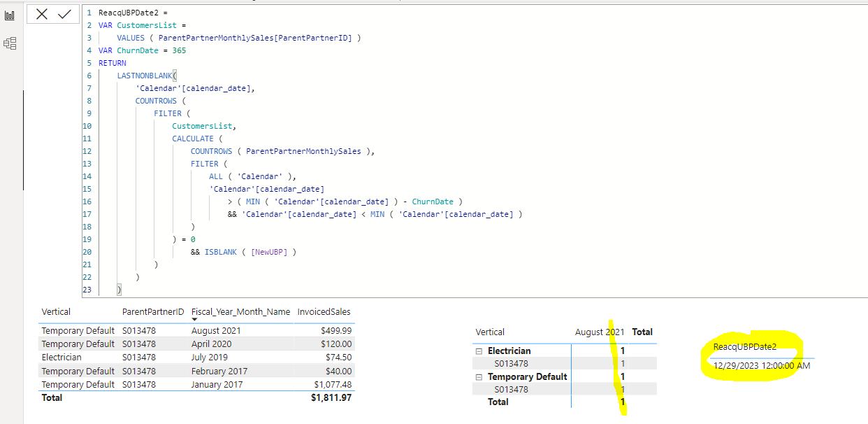This screenshot has height=424, width=868.
Task: Click the $1,811.97 total value
Action: click(x=331, y=398)
